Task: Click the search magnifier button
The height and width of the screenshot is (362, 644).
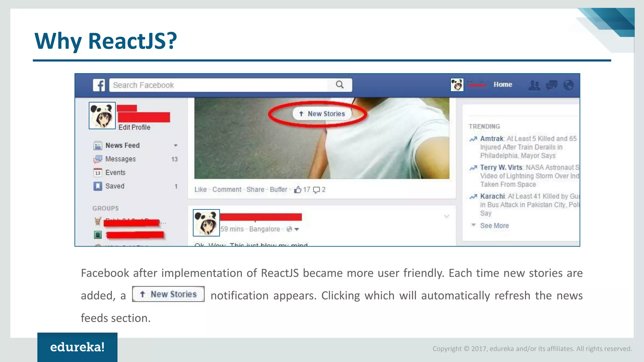Action: [340, 85]
